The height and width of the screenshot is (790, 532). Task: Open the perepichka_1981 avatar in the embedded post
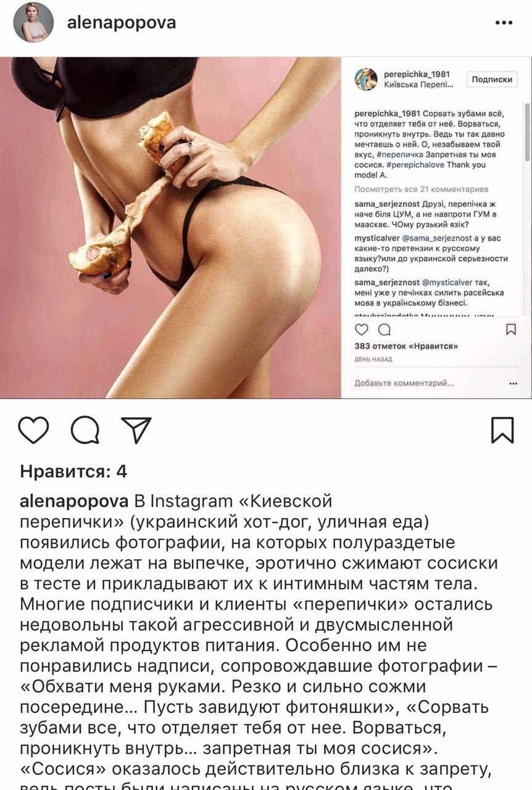click(x=366, y=80)
